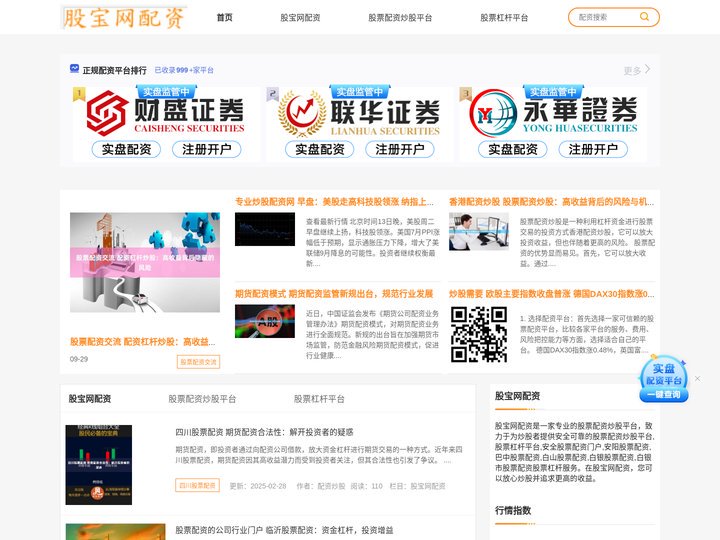
Task: Close the floating 实盘配资平台 widget
Action: [x=698, y=378]
